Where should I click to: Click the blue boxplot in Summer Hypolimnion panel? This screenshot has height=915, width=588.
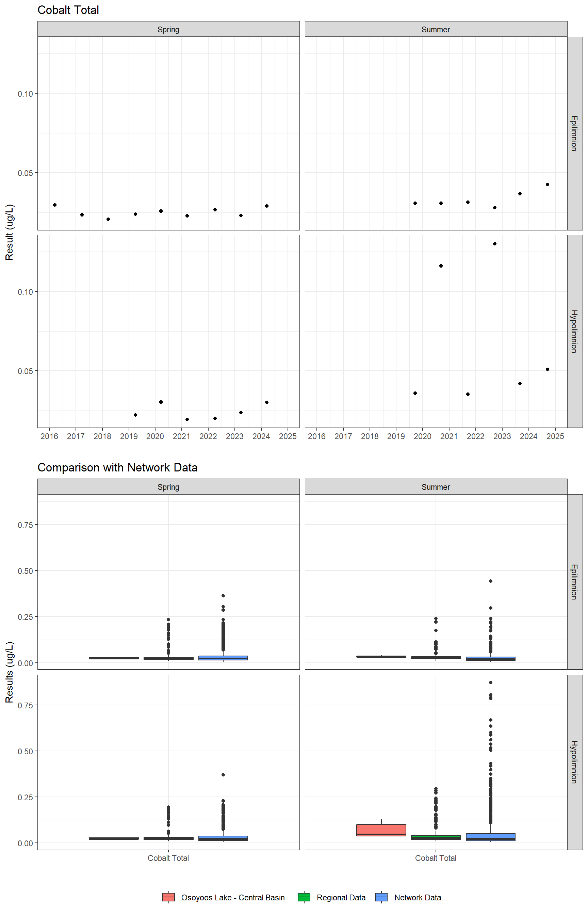point(490,837)
